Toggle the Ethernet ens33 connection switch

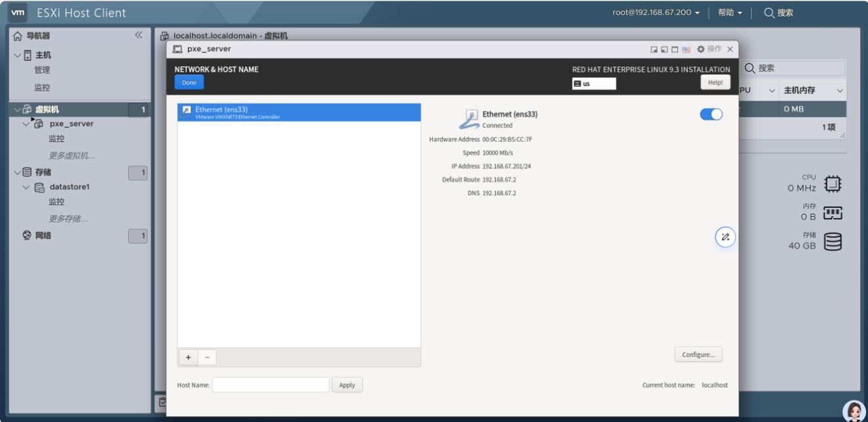pyautogui.click(x=711, y=114)
